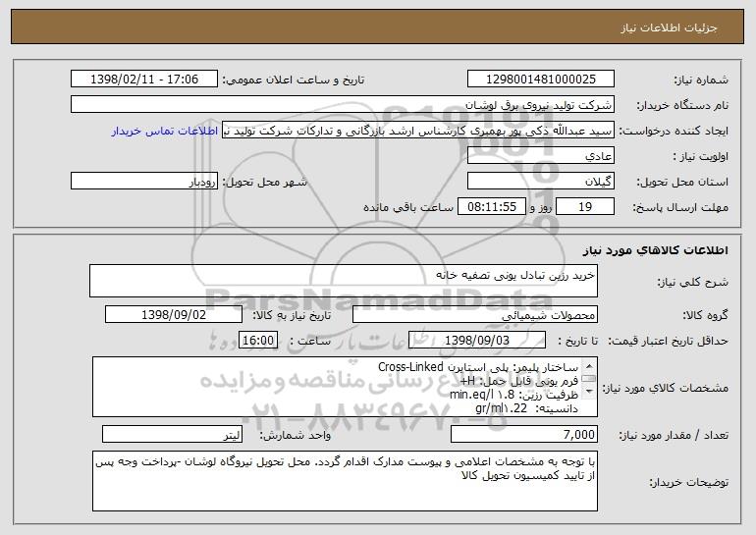Click the delivery province field گیلان
756x535 pixels.
(x=540, y=182)
